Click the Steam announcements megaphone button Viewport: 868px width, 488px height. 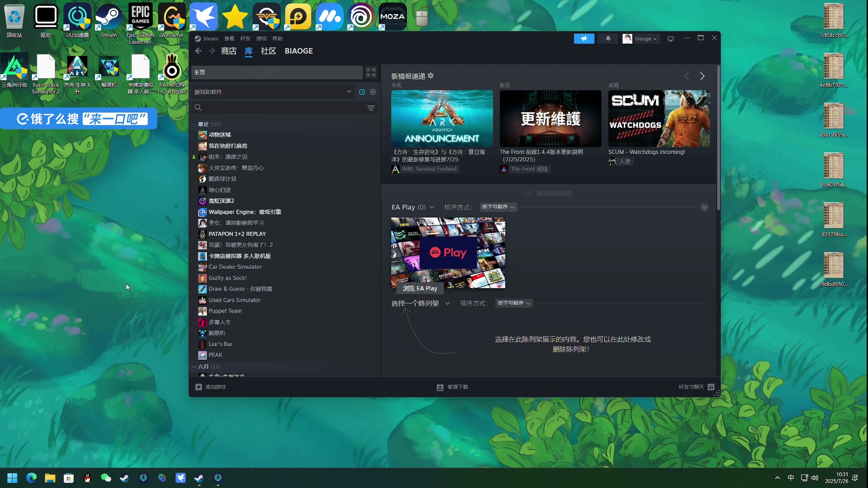pyautogui.click(x=584, y=38)
